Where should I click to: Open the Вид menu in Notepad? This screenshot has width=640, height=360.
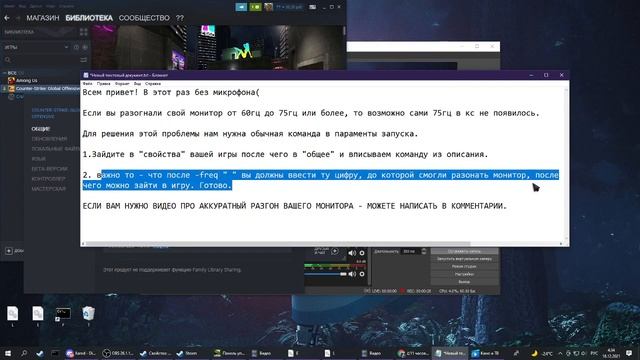point(138,84)
